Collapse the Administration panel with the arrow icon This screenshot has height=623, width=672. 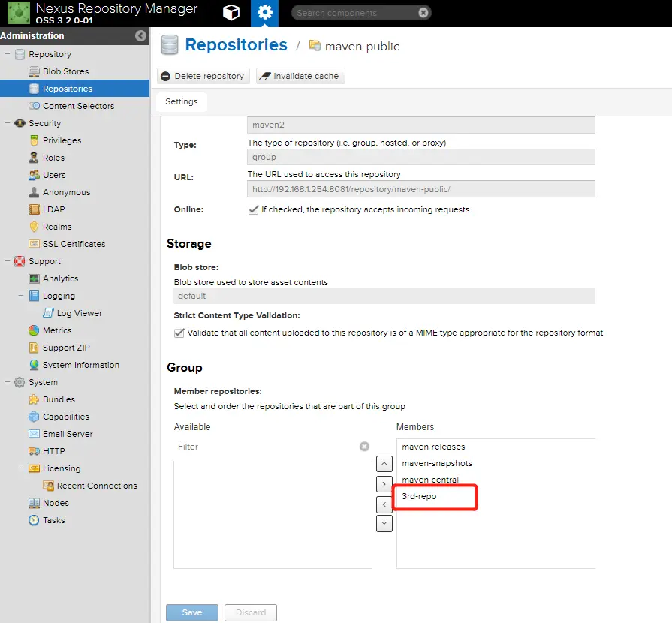[140, 36]
